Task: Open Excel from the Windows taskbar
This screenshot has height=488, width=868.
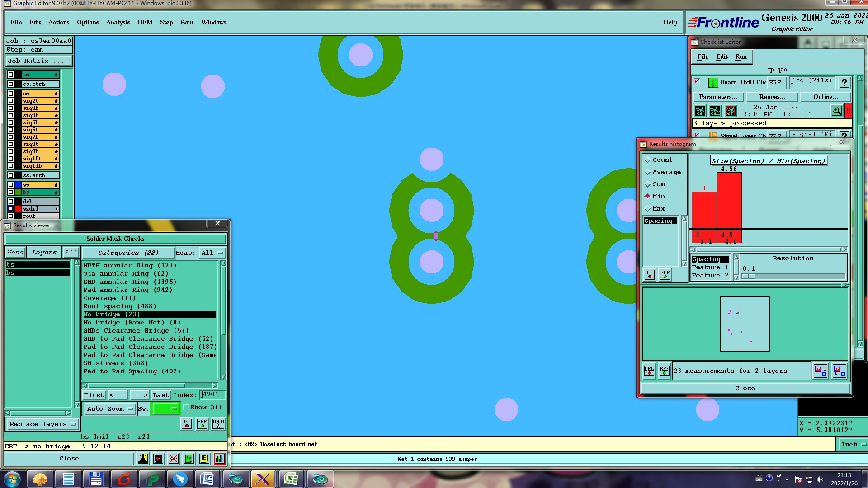Action: (x=291, y=479)
